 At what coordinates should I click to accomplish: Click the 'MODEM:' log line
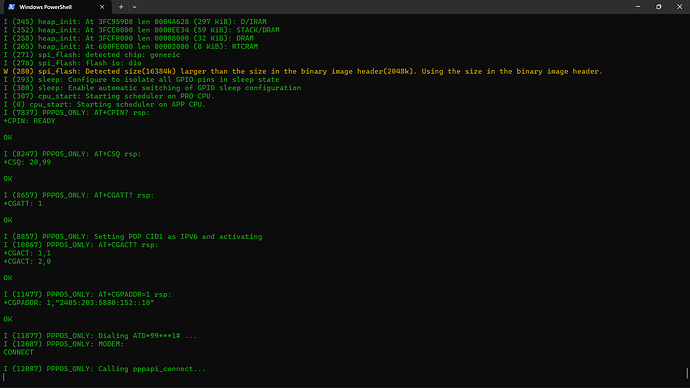[64, 344]
